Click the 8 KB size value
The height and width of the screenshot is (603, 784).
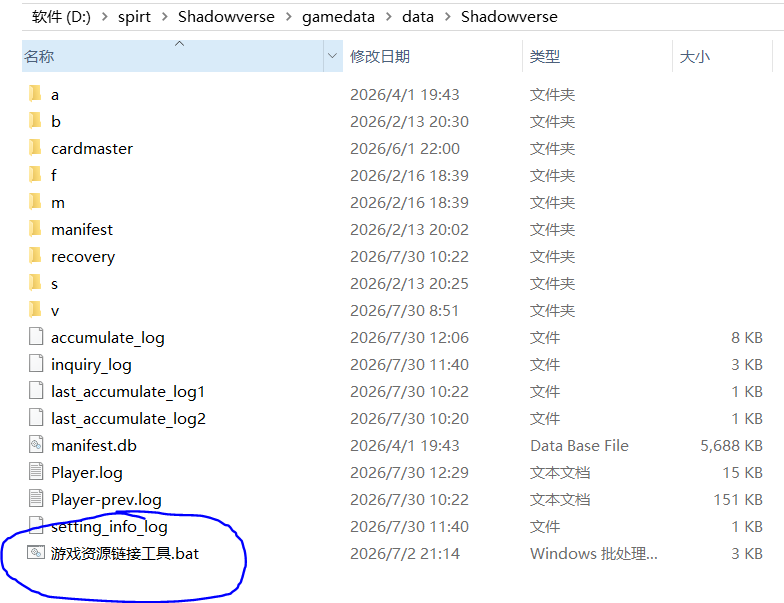coord(746,338)
